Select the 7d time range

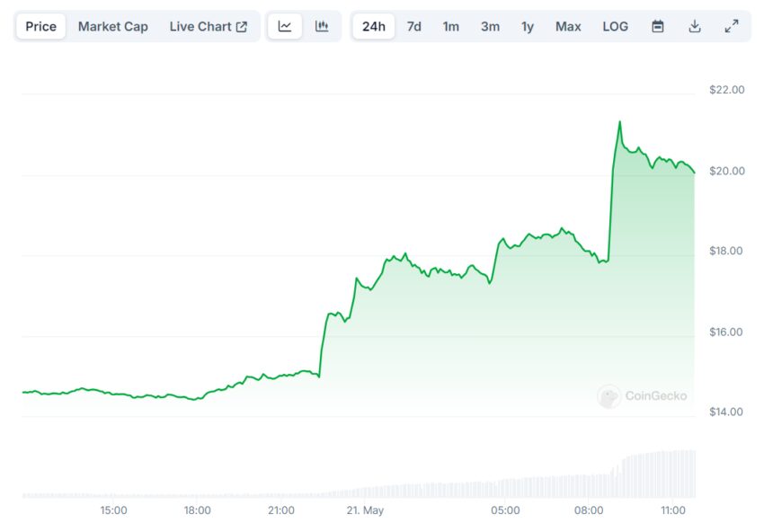[413, 26]
